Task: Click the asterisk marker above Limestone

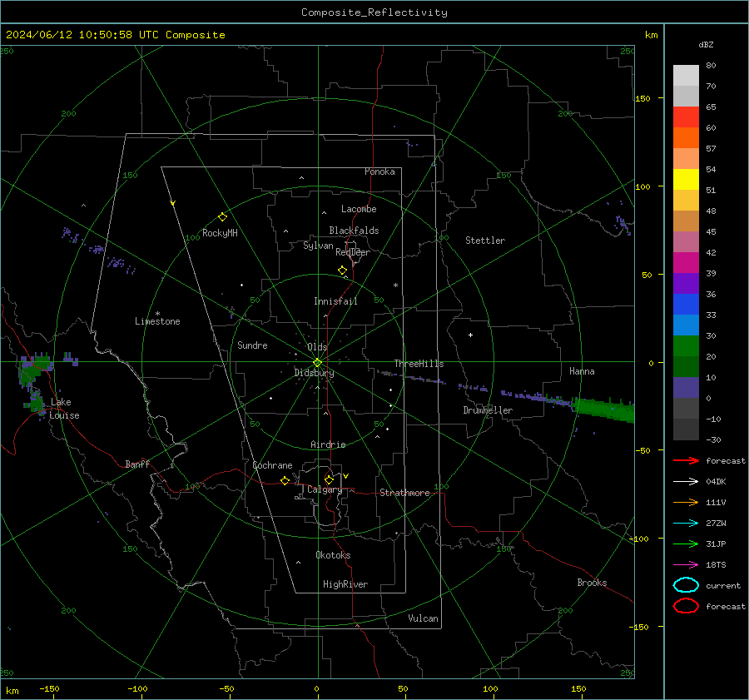Action: [x=157, y=314]
